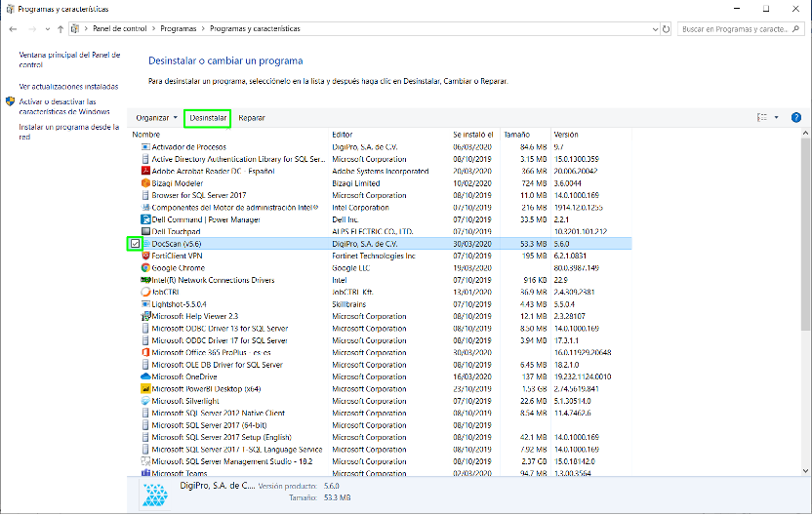Open the Organizar dropdown menu
Image resolution: width=812 pixels, height=515 pixels.
click(x=157, y=117)
